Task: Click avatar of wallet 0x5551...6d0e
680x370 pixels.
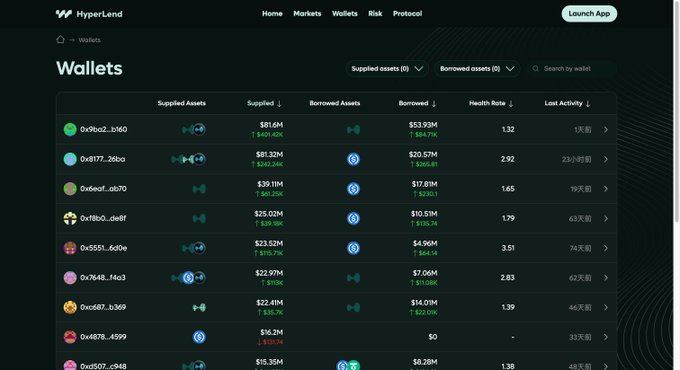Action: pyautogui.click(x=70, y=248)
